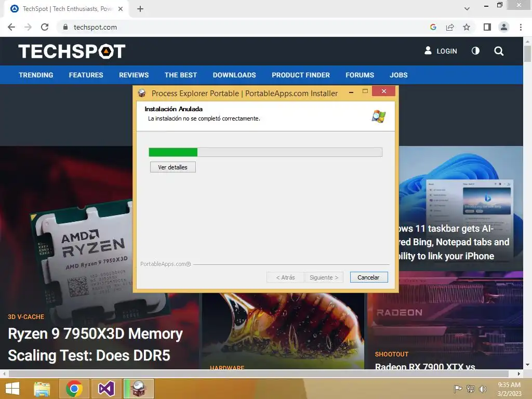Toggle TechSpot dark mode contrast icon
Screen dimensions: 532x399
coord(476,51)
